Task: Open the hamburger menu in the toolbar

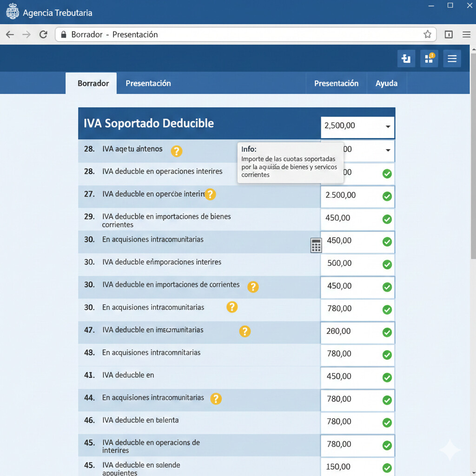Action: (x=451, y=59)
